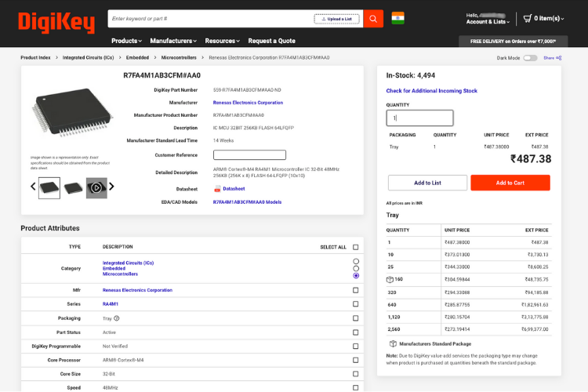Go to Integrated Circuits (ICs) breadcrumb

[x=88, y=58]
